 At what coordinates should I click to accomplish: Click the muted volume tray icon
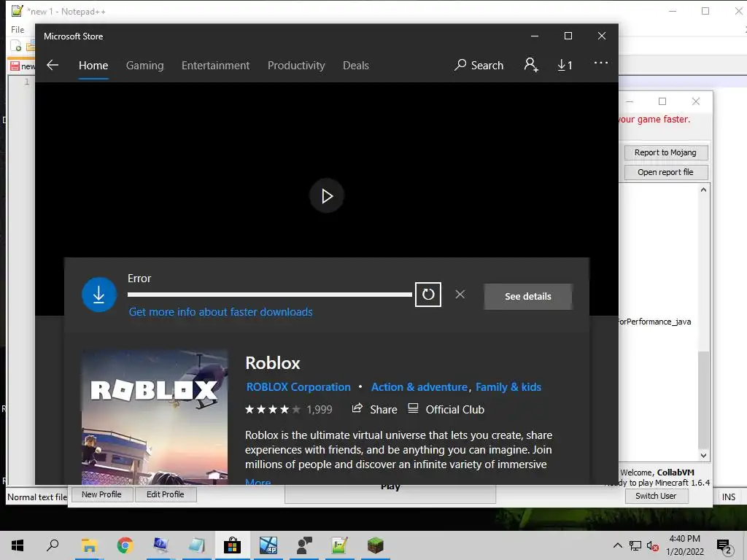pyautogui.click(x=653, y=546)
